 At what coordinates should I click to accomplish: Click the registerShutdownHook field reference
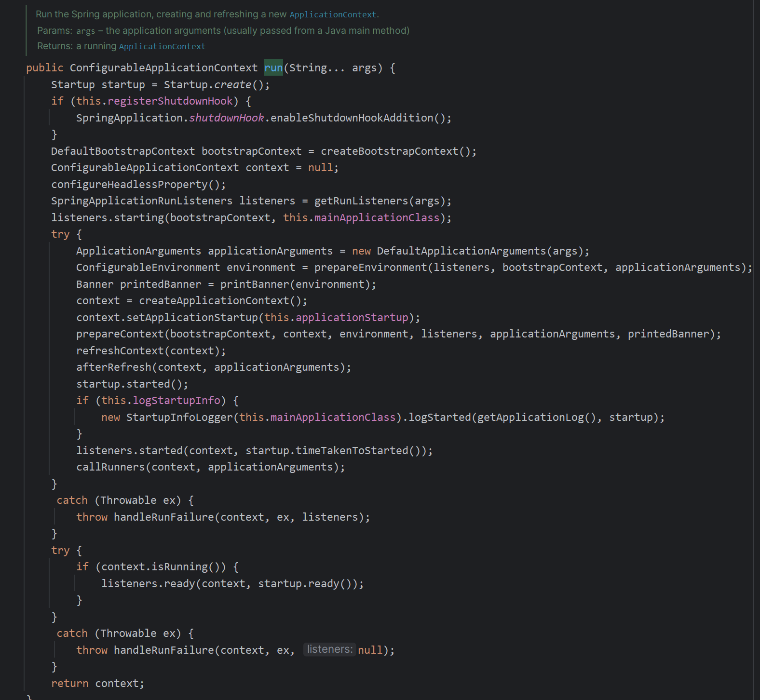(x=170, y=101)
